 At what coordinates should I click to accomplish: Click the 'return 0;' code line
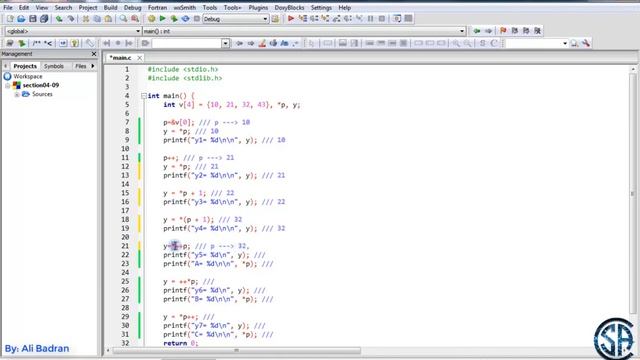(180, 343)
